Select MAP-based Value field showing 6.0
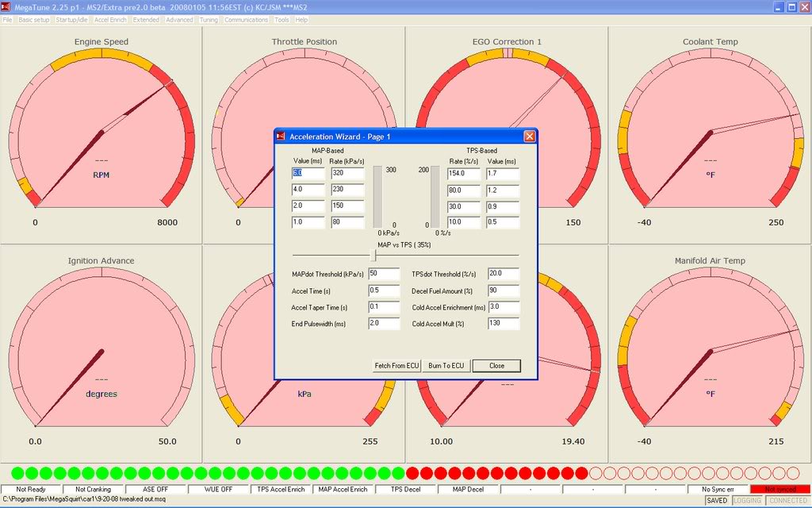 [308, 173]
